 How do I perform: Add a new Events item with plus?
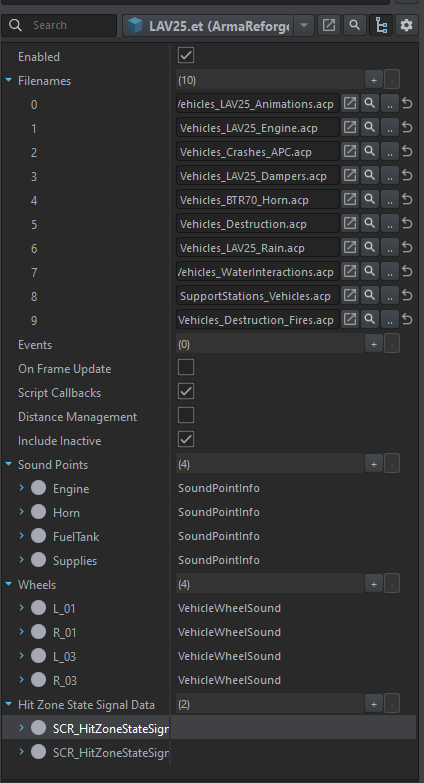(x=374, y=344)
